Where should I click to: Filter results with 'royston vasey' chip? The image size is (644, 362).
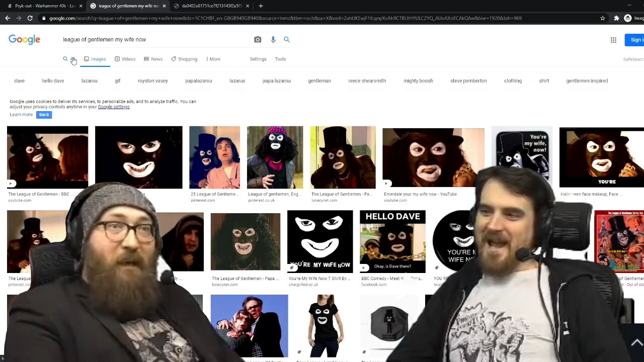[153, 81]
